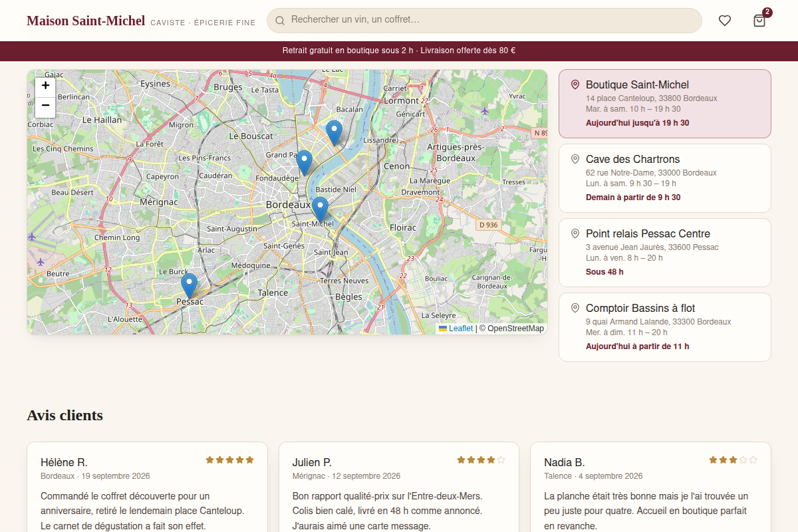798x532 pixels.
Task: Click the map marker near Bacalan
Action: click(x=334, y=133)
